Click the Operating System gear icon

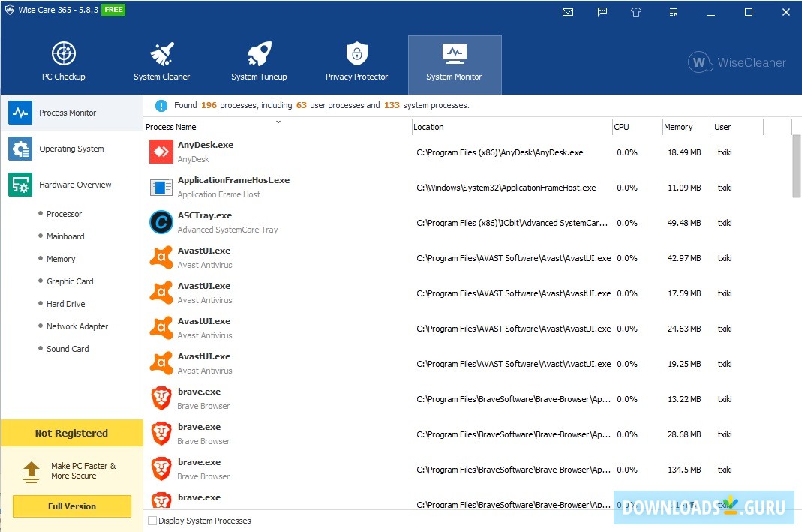point(20,149)
